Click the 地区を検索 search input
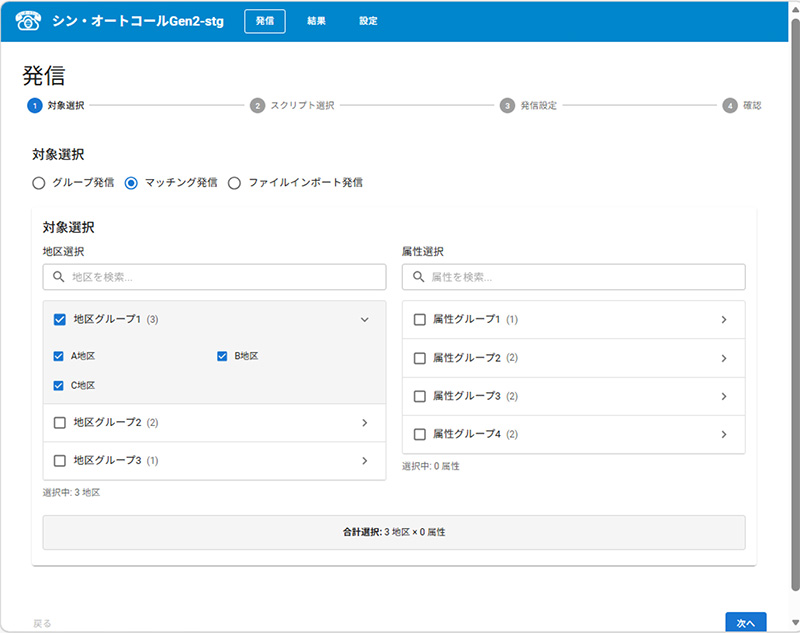This screenshot has width=800, height=633. (214, 277)
